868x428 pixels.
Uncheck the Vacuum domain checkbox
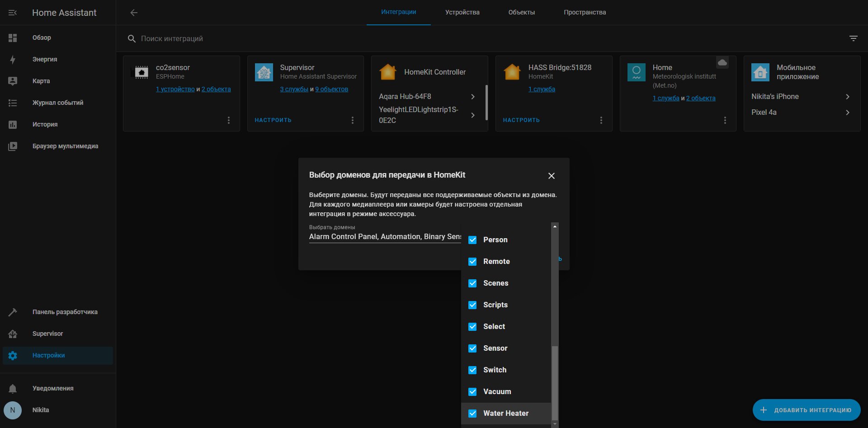pyautogui.click(x=472, y=392)
